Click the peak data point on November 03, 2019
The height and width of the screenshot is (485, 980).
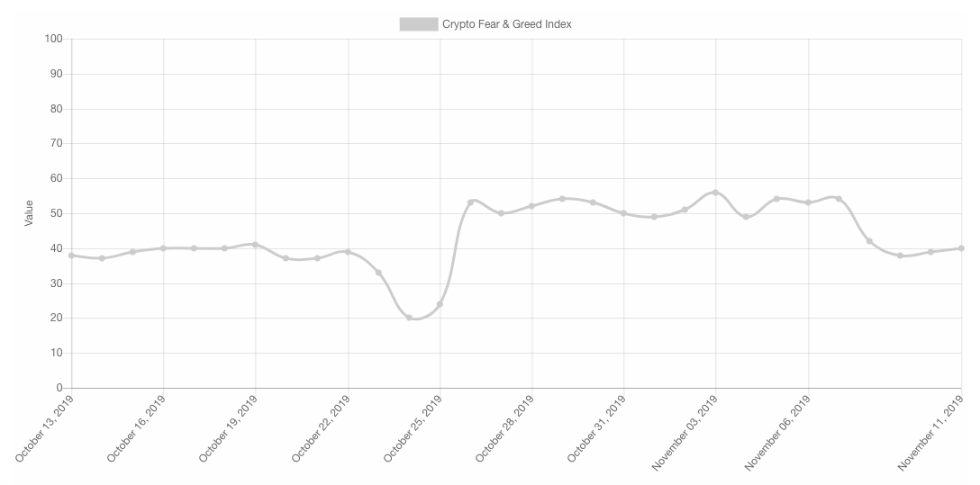[715, 193]
